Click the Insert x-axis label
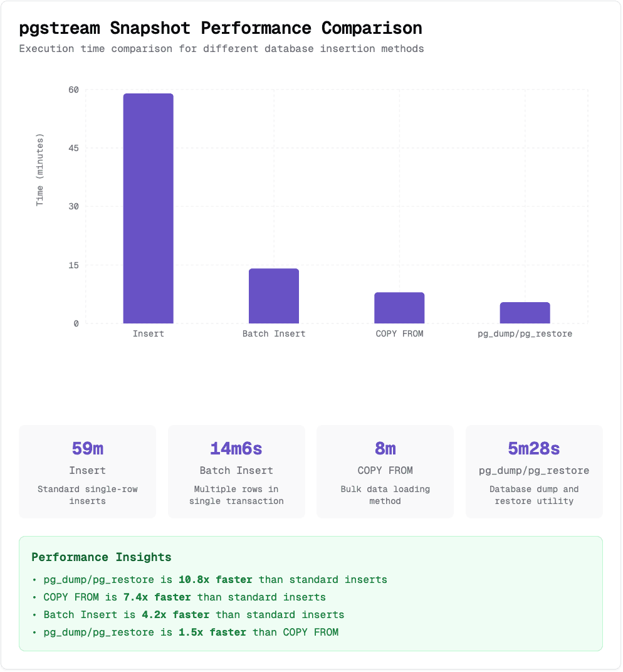 149,333
